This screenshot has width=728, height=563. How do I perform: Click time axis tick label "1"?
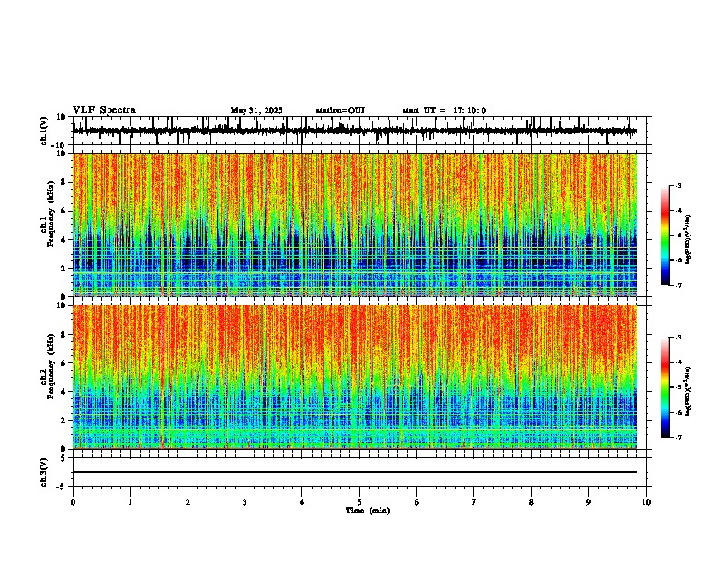(x=131, y=502)
